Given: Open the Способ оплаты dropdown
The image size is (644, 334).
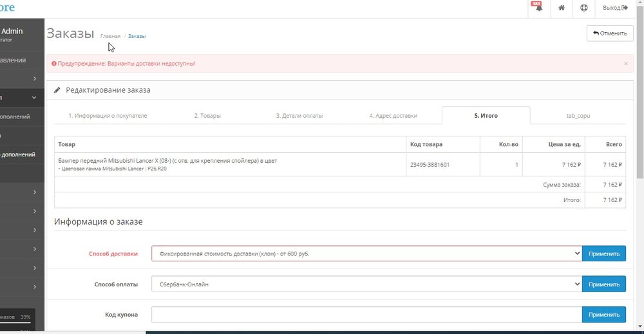Looking at the screenshot, I should (366, 284).
